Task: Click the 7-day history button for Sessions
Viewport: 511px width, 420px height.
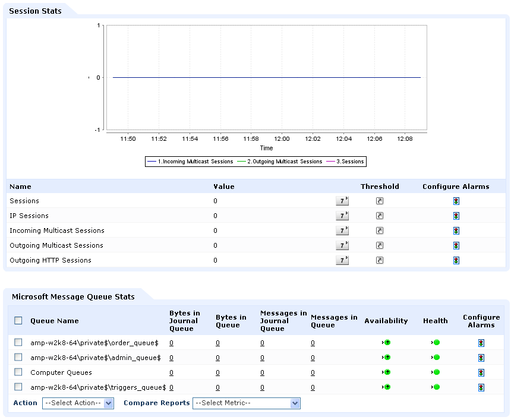Action: pyautogui.click(x=342, y=201)
